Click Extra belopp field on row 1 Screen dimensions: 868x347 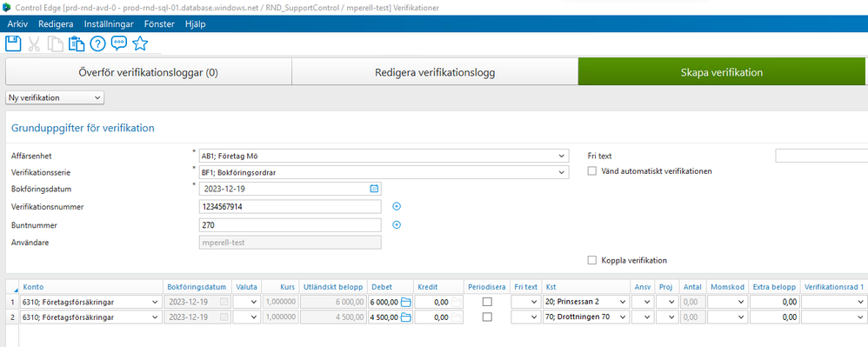coord(775,302)
